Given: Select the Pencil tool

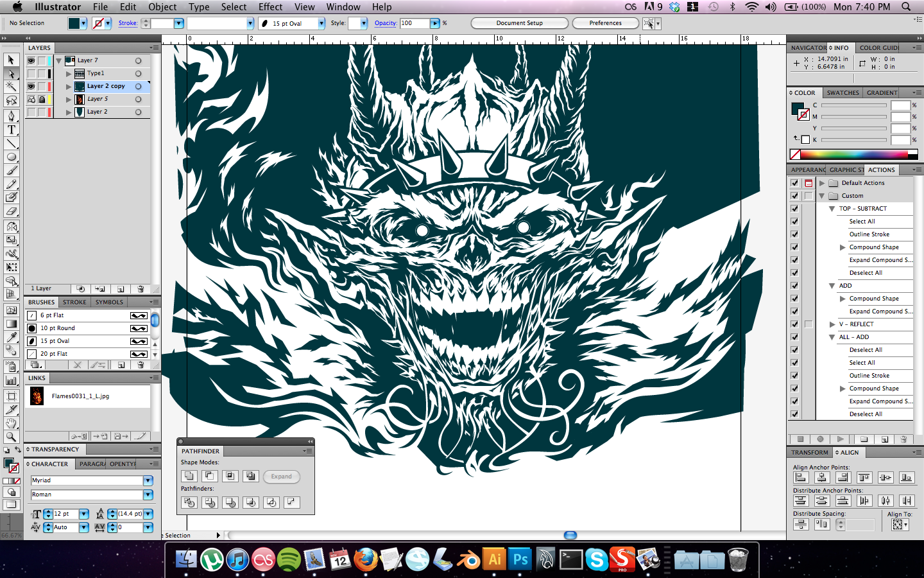Looking at the screenshot, I should (x=11, y=184).
